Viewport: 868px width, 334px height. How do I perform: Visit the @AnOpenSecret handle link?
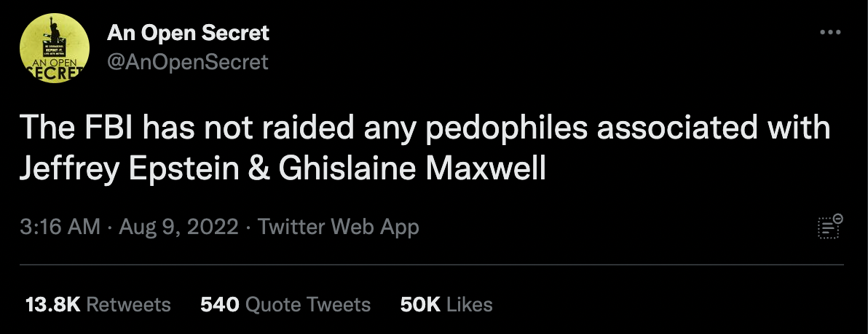point(187,61)
